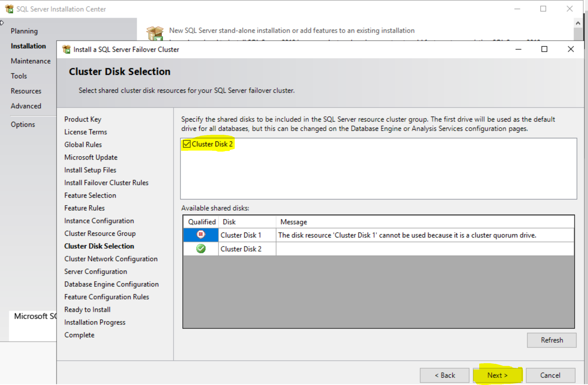Open the Maintenance section
Viewport: 588px width, 385px height.
pyautogui.click(x=31, y=61)
